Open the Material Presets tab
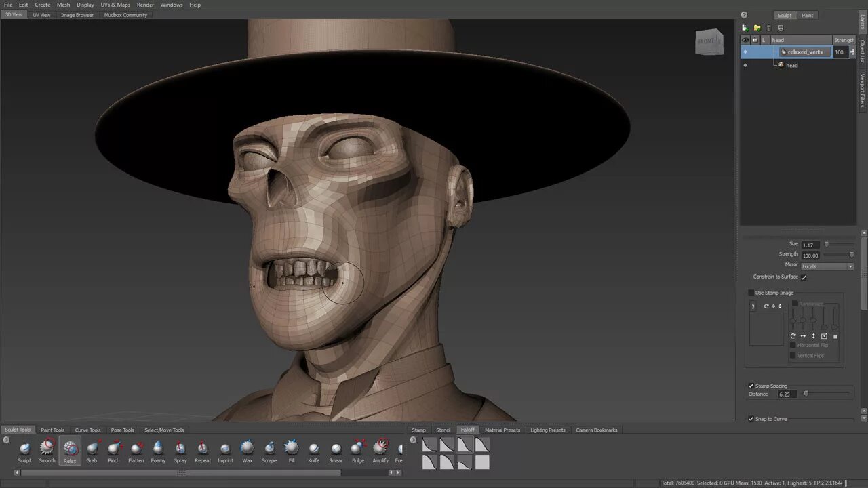The width and height of the screenshot is (868, 488). click(502, 430)
